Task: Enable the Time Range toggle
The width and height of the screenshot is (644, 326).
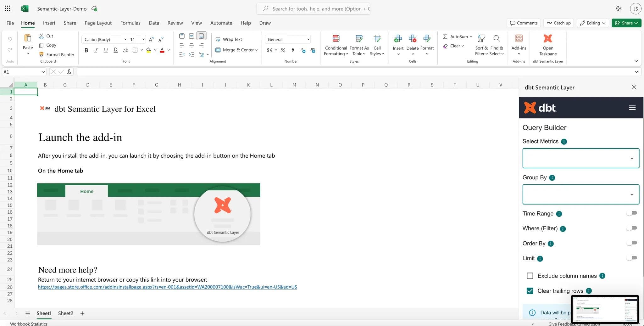Action: tap(631, 213)
